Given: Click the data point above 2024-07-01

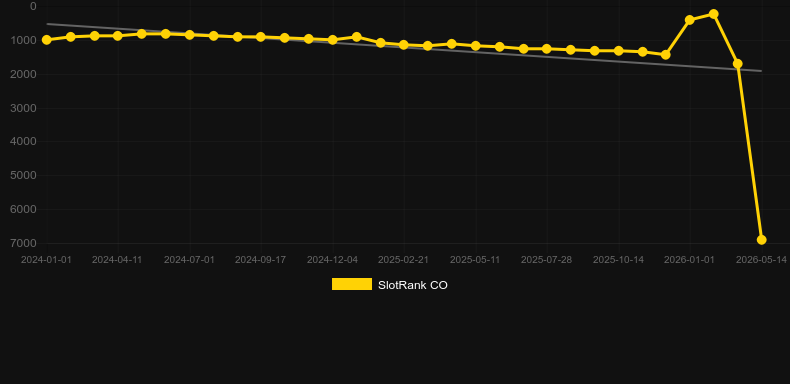Looking at the screenshot, I should tap(189, 35).
